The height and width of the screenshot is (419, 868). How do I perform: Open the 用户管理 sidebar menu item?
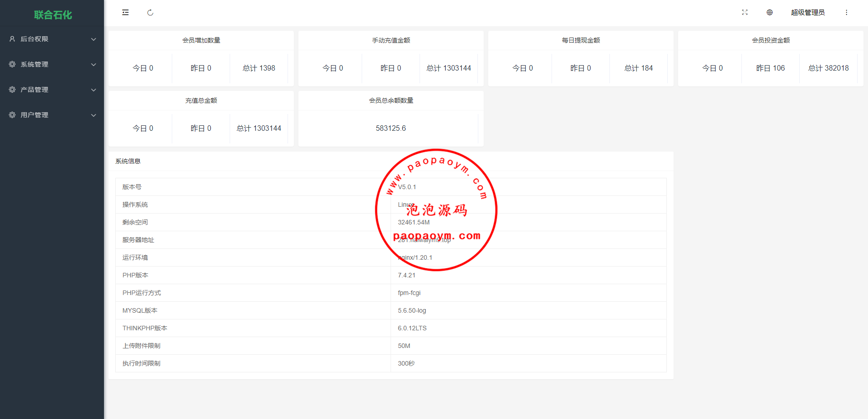click(x=34, y=115)
